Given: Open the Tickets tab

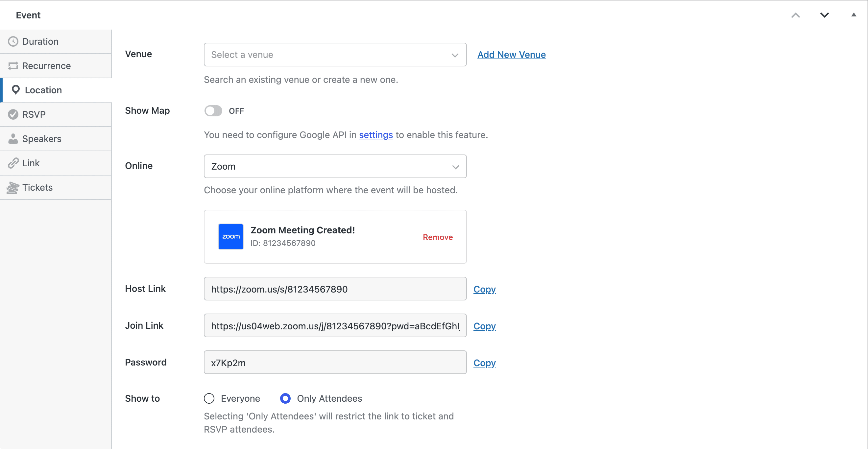Looking at the screenshot, I should pyautogui.click(x=56, y=188).
